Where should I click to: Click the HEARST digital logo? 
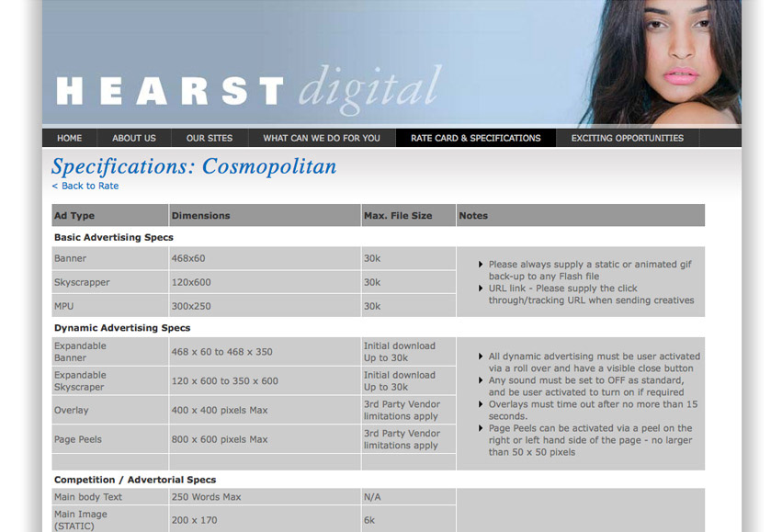tap(248, 90)
